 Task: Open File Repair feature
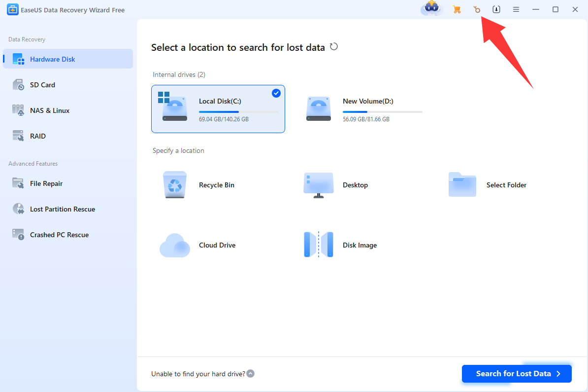tap(46, 183)
